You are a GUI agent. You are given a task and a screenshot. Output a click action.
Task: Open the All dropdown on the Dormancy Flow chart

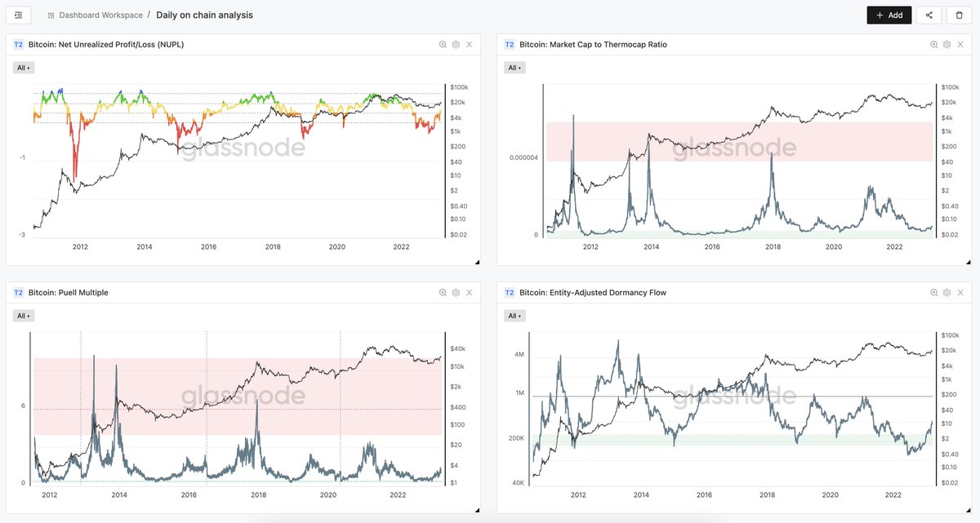click(x=514, y=315)
